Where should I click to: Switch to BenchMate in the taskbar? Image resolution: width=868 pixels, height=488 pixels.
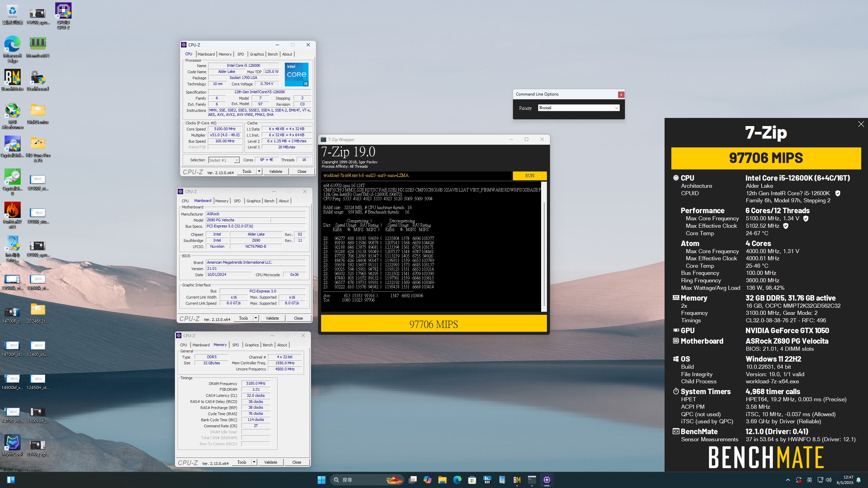pos(517,480)
